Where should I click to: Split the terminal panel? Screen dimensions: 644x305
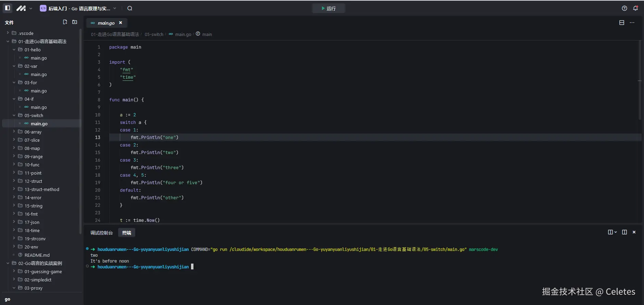[624, 232]
